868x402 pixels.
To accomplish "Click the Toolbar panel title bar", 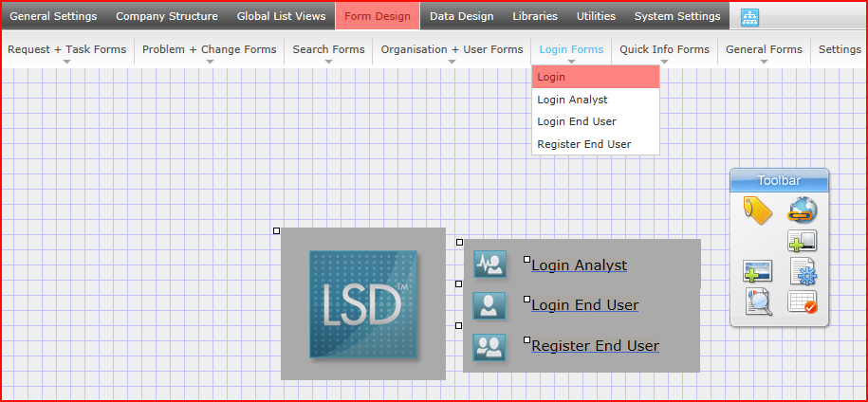I will [x=780, y=180].
